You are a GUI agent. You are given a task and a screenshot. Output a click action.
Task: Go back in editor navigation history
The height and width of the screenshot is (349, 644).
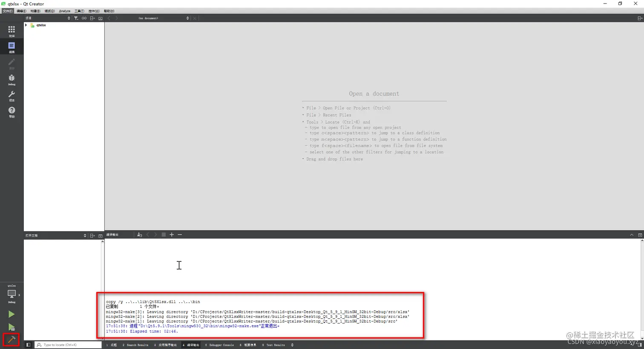pyautogui.click(x=109, y=18)
